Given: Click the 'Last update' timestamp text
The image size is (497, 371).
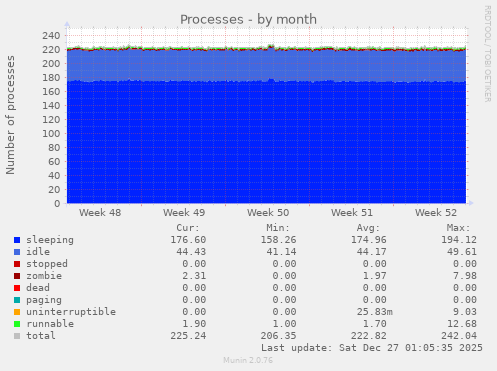Looking at the screenshot, I should click(372, 348).
